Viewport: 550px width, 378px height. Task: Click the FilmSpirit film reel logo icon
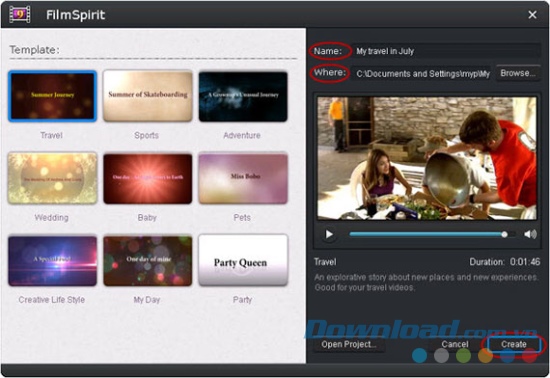[x=19, y=15]
